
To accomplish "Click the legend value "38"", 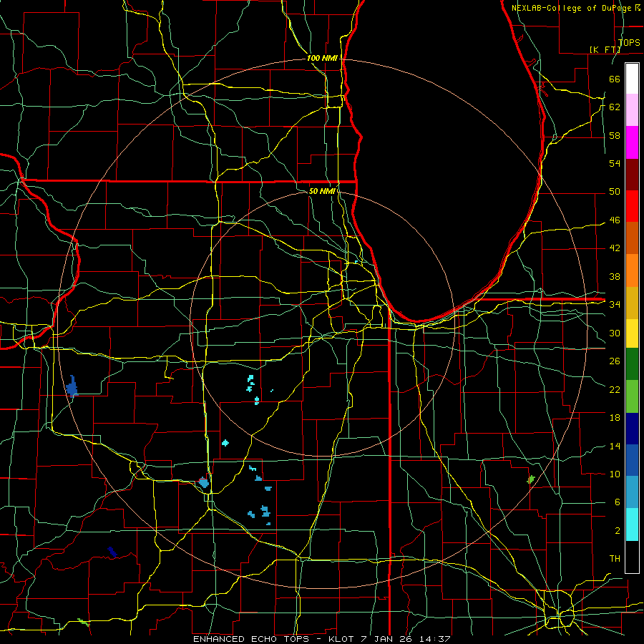I will 615,277.
